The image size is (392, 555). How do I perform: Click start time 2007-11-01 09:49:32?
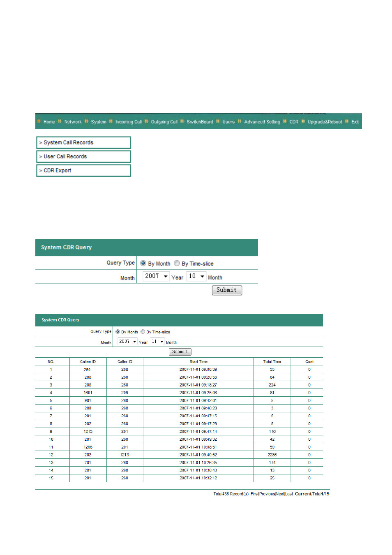click(198, 439)
